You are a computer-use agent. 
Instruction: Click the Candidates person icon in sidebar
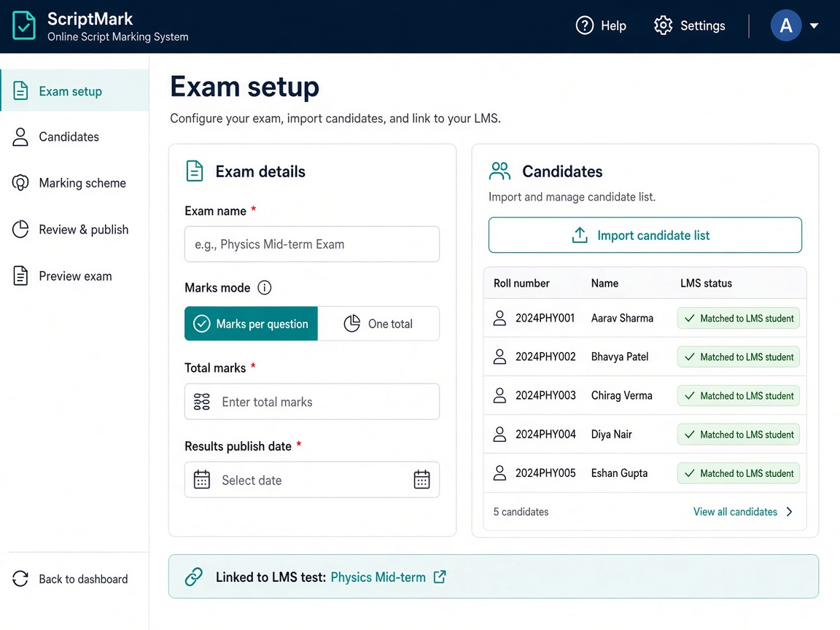coord(20,137)
